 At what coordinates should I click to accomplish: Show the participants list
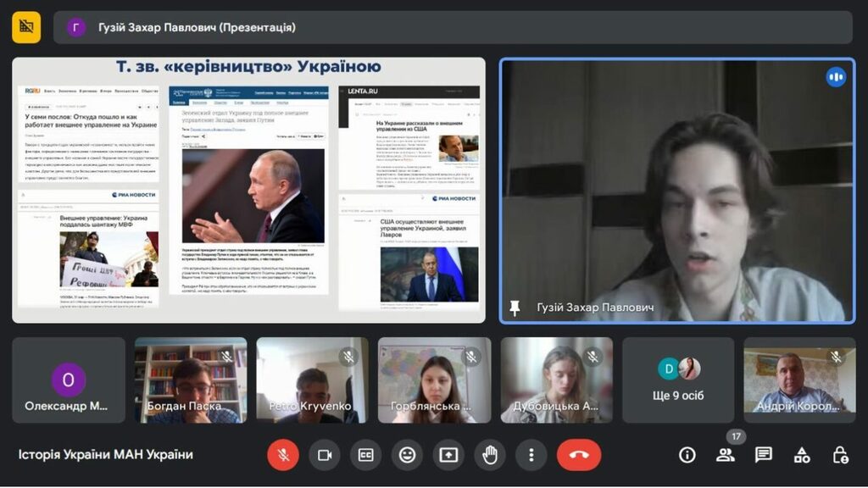pos(726,455)
